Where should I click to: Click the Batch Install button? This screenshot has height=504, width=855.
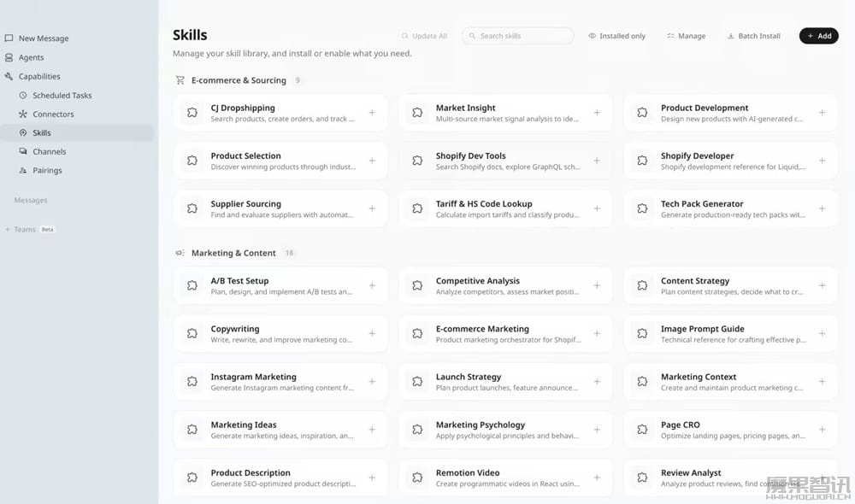coord(753,36)
